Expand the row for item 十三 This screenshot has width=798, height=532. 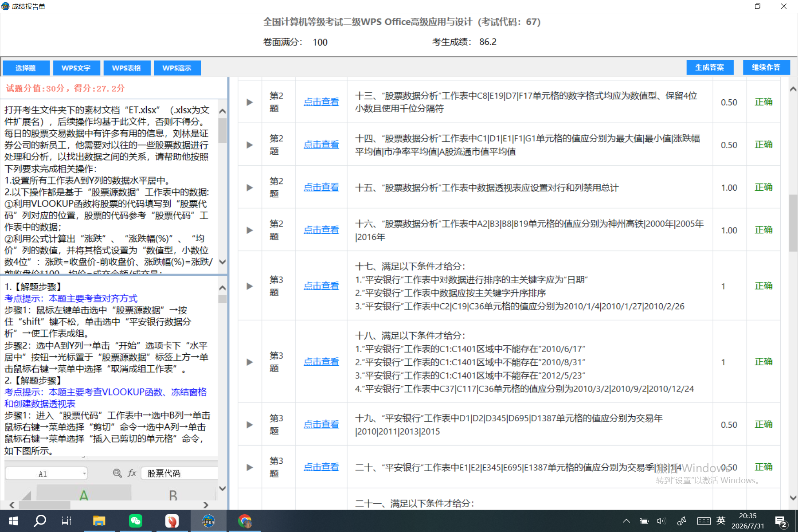pyautogui.click(x=250, y=102)
